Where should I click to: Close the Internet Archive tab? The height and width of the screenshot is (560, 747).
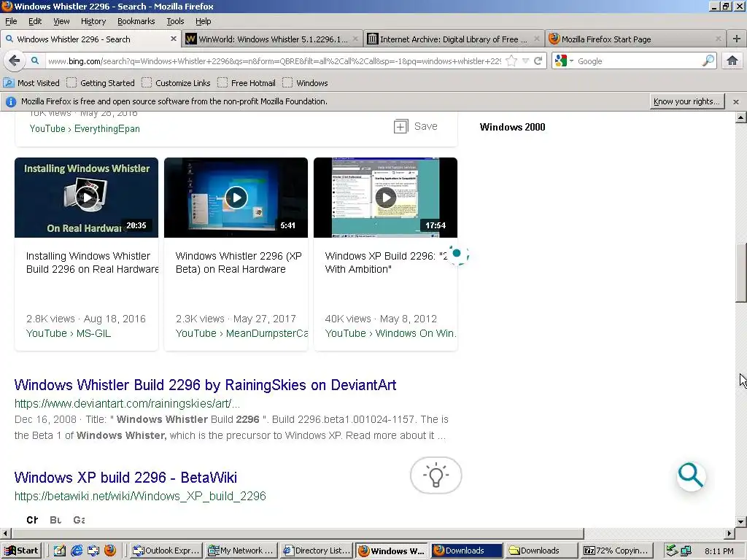[537, 39]
